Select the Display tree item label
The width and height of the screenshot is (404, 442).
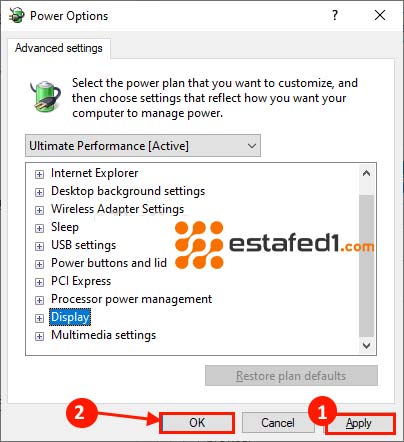pos(70,317)
